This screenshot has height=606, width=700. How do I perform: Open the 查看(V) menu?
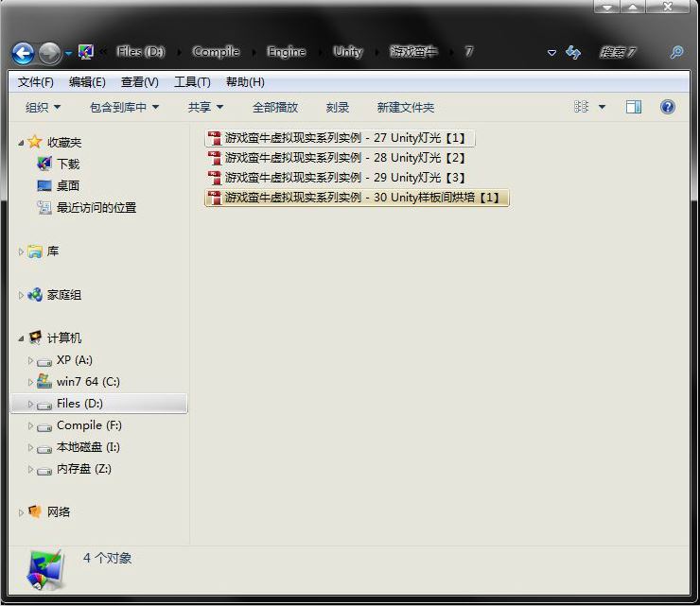pyautogui.click(x=140, y=82)
